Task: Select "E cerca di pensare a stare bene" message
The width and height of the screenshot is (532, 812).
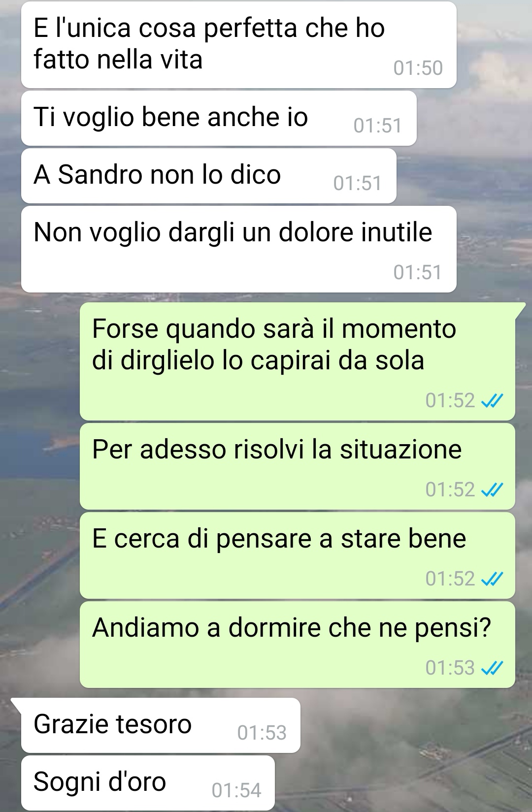Action: click(x=298, y=555)
